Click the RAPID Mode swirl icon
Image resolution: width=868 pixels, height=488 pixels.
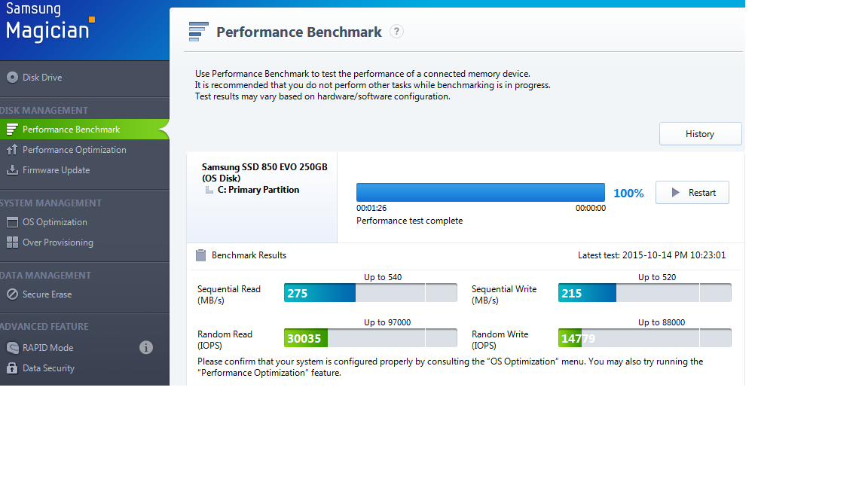click(12, 347)
